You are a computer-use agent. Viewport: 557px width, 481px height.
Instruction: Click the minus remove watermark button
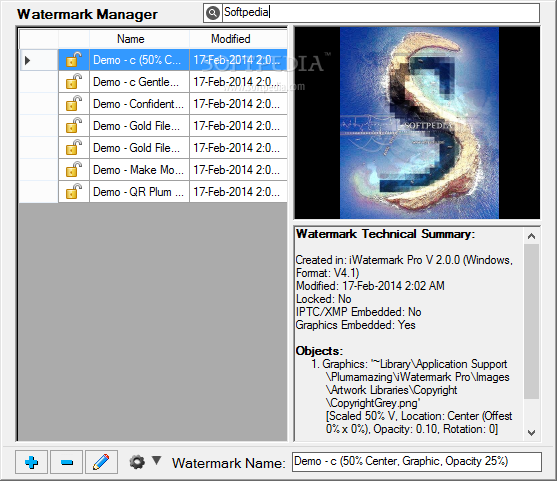66,462
